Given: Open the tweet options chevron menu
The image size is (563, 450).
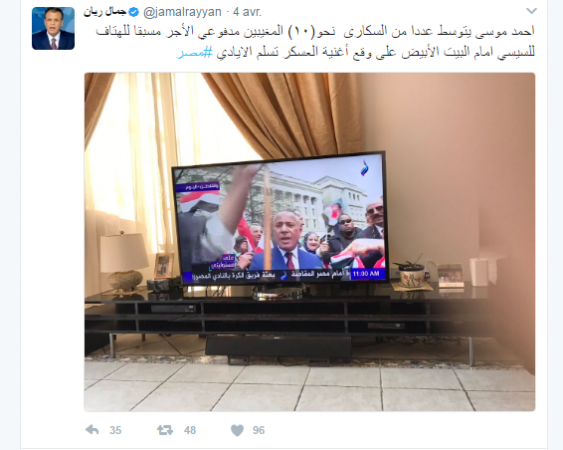Looking at the screenshot, I should (x=531, y=11).
